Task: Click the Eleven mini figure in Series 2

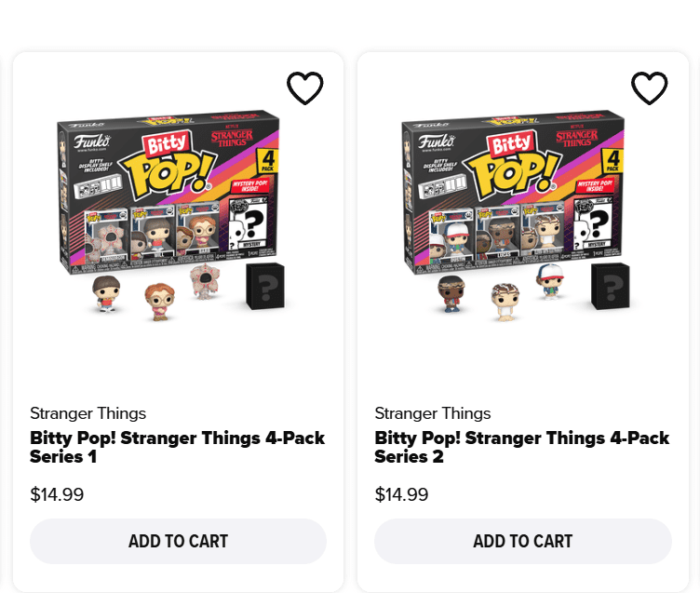Action: 505,302
